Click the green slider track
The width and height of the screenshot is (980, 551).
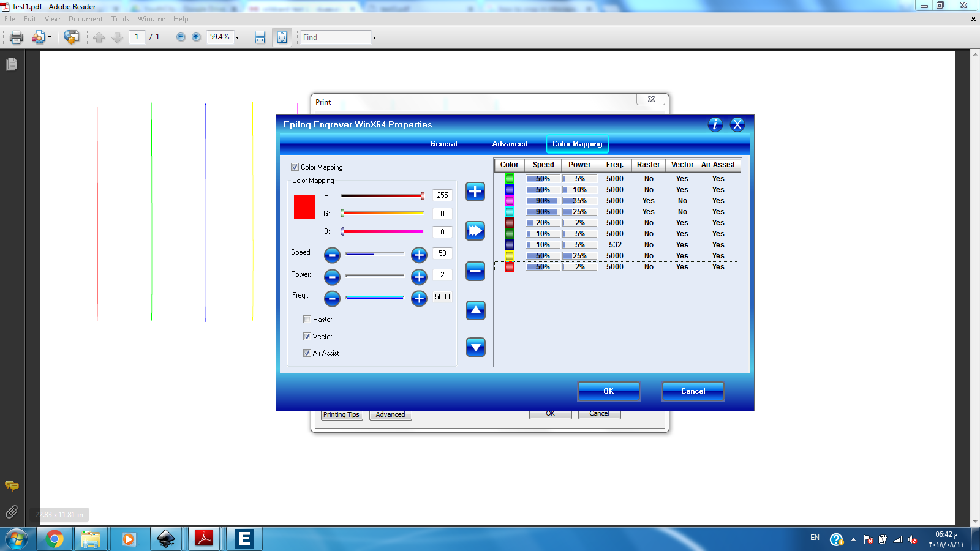[382, 213]
